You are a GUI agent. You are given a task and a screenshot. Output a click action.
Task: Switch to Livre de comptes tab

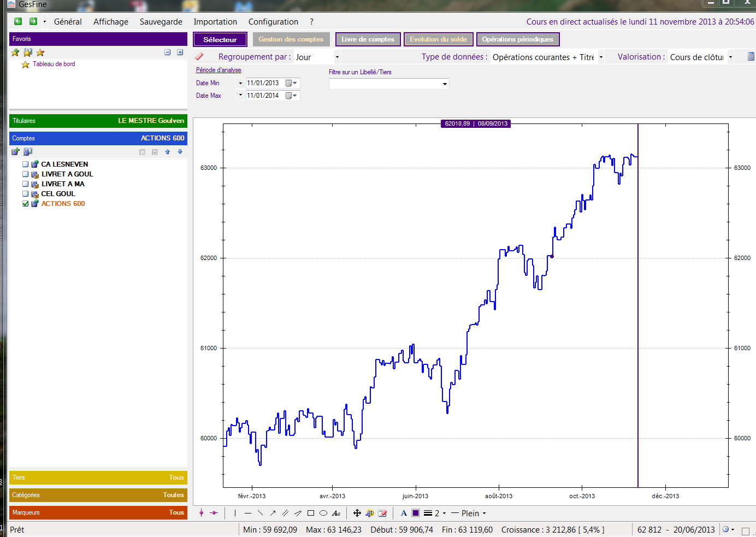368,39
